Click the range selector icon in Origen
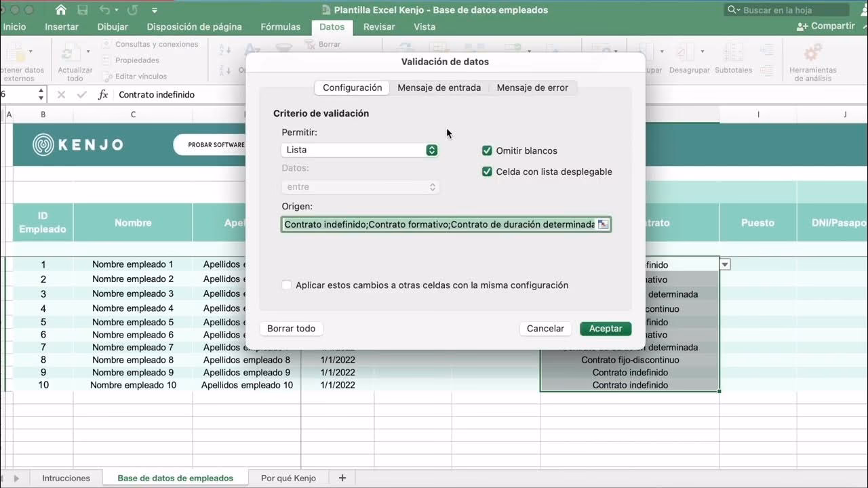Image resolution: width=868 pixels, height=488 pixels. click(x=603, y=224)
